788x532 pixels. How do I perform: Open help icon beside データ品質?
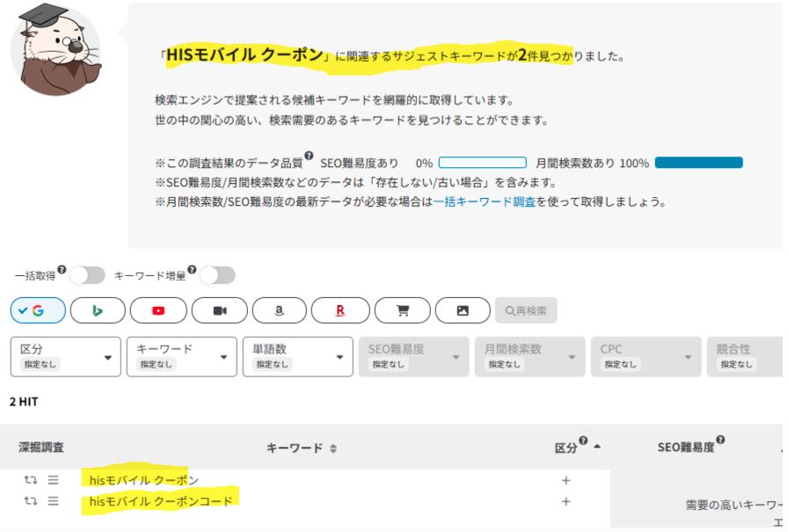(309, 156)
